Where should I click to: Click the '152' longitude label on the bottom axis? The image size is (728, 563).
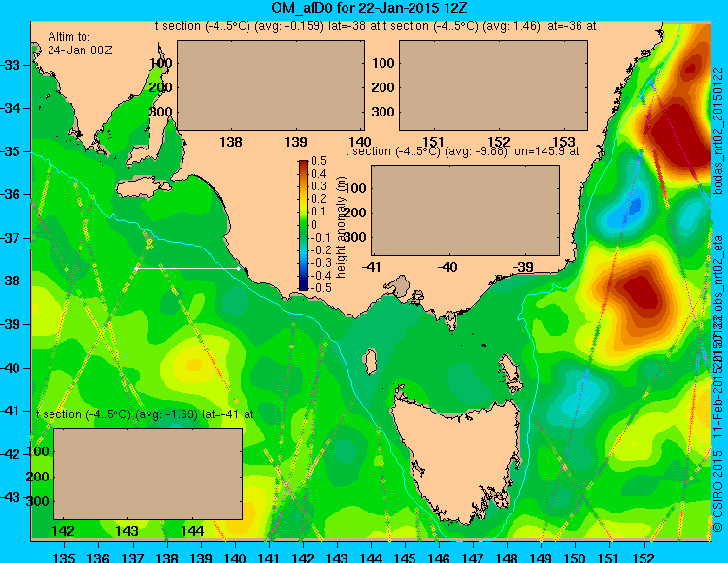(644, 557)
